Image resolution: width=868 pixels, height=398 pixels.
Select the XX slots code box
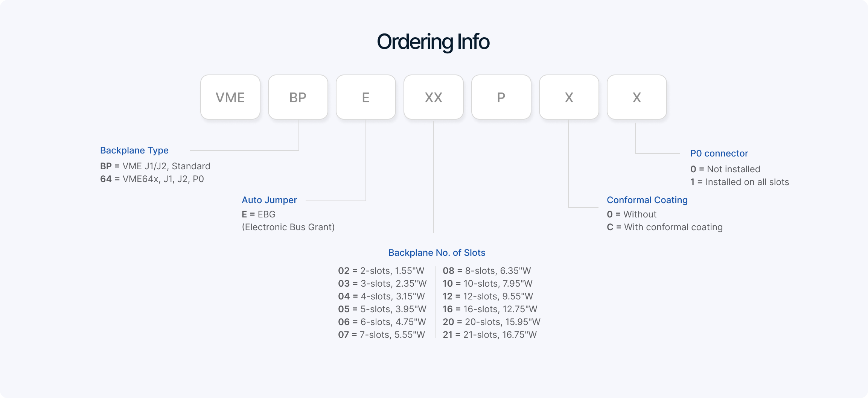tap(434, 97)
